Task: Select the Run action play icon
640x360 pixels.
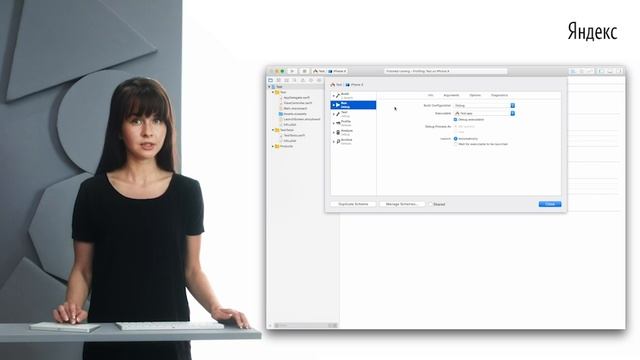Action: click(x=338, y=105)
